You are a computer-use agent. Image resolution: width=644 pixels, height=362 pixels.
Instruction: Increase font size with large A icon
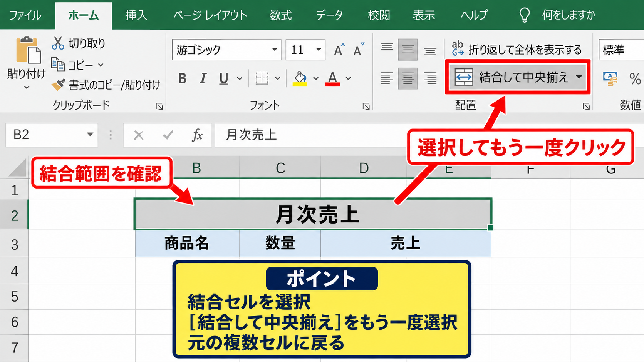coord(339,50)
